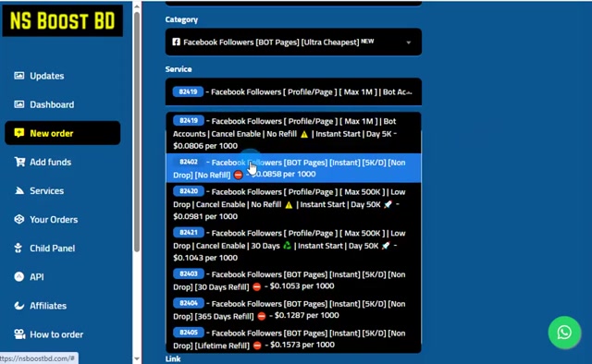The height and width of the screenshot is (364, 592).
Task: Click the sidebar vertical scrollbar
Action: (x=137, y=132)
